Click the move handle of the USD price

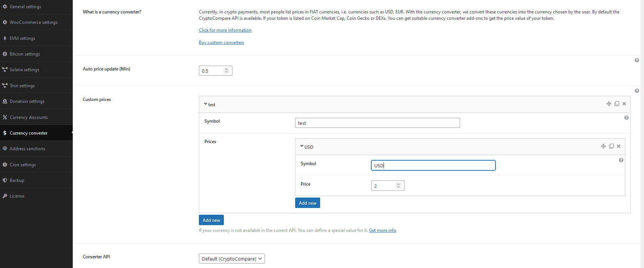[603, 146]
